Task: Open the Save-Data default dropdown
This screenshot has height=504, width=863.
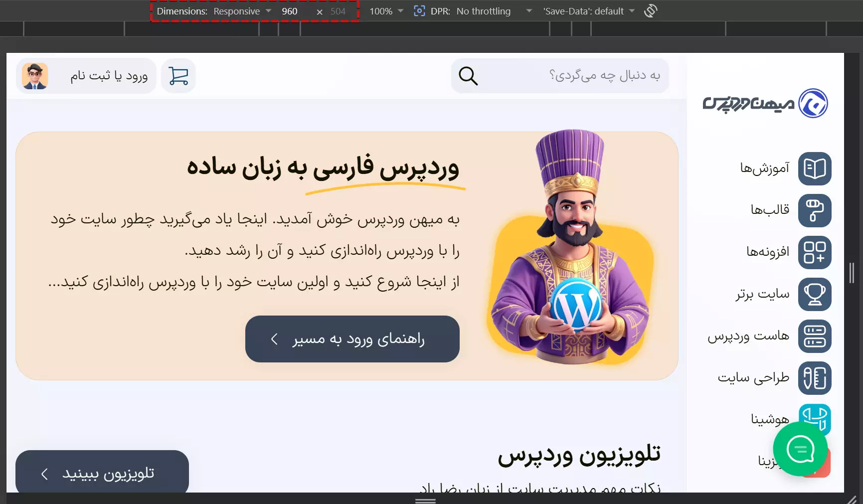Action: [x=589, y=11]
